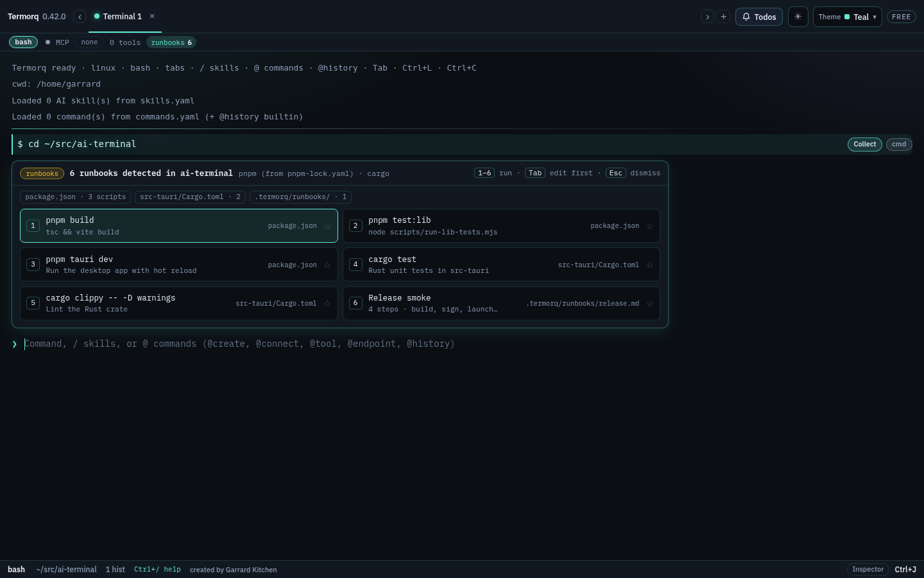Filter by package.json · 3 scripts chip
Image resolution: width=924 pixels, height=578 pixels.
(76, 197)
